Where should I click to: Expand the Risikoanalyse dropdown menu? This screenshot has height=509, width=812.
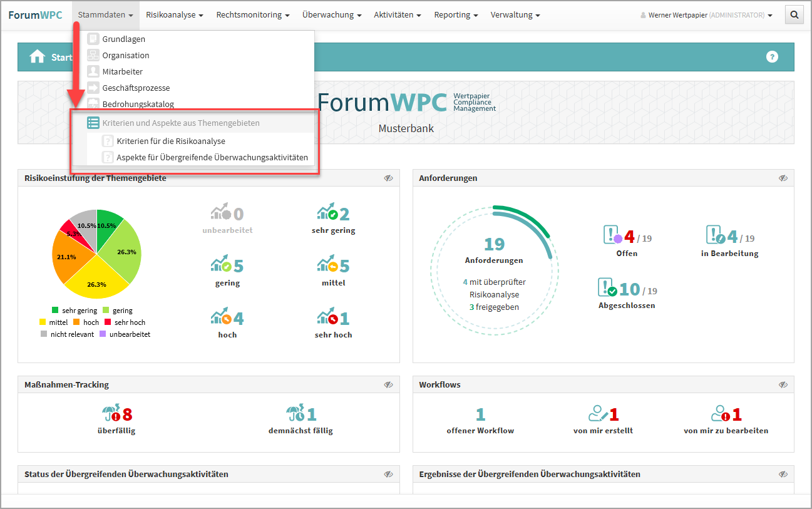click(x=174, y=15)
